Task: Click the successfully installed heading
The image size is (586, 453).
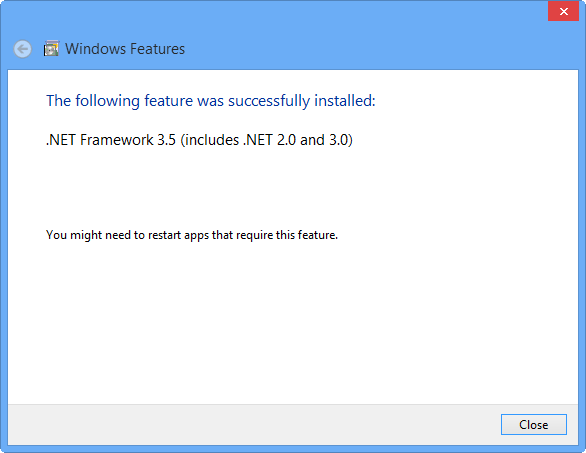Action: coord(210,101)
